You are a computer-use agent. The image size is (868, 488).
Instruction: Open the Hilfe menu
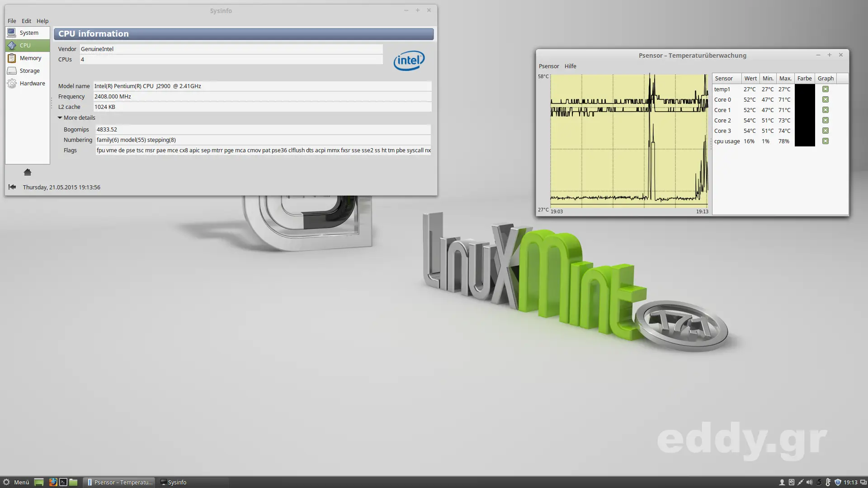pos(570,66)
